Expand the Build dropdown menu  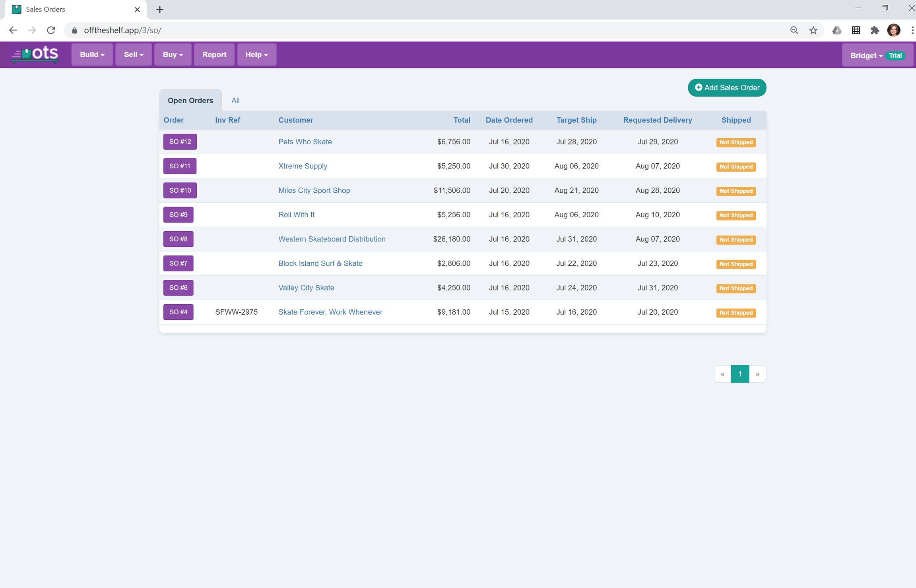pos(92,54)
